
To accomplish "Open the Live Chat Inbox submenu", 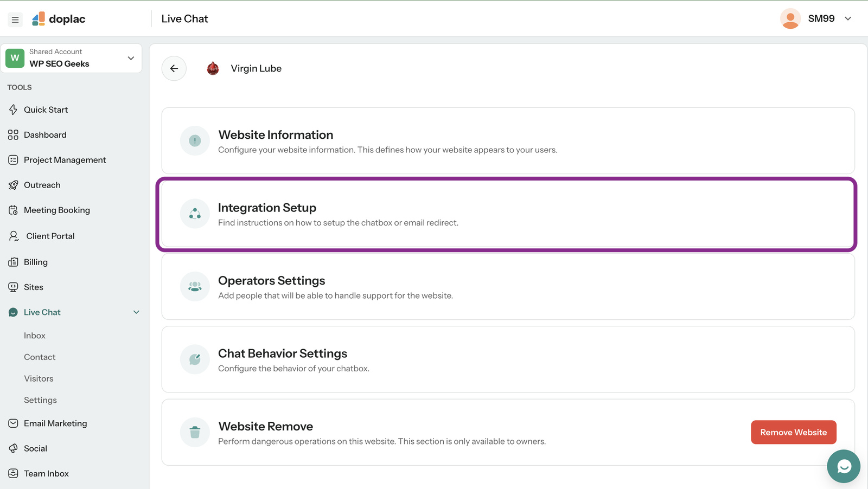I will point(35,336).
